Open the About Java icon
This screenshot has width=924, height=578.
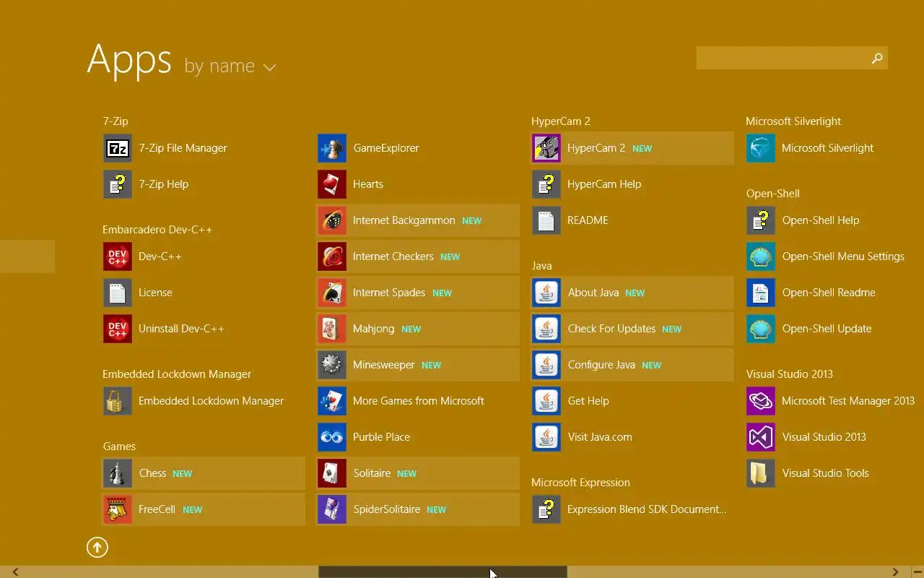point(546,293)
